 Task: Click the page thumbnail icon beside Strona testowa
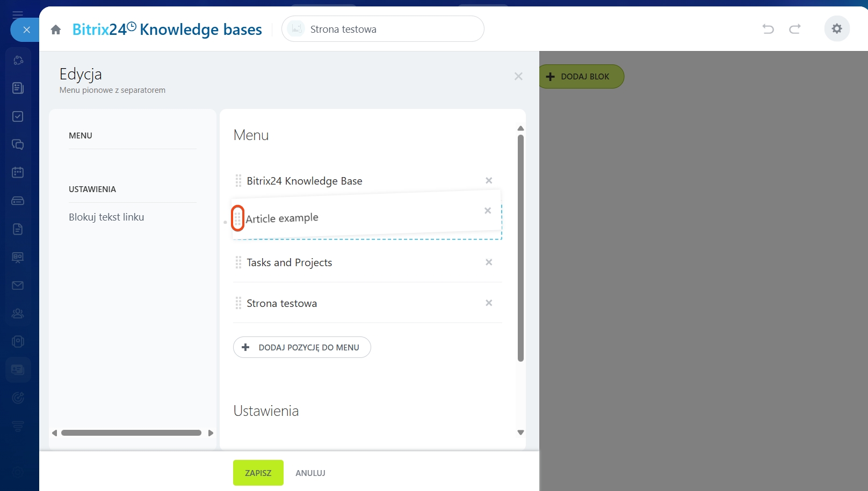pos(296,29)
